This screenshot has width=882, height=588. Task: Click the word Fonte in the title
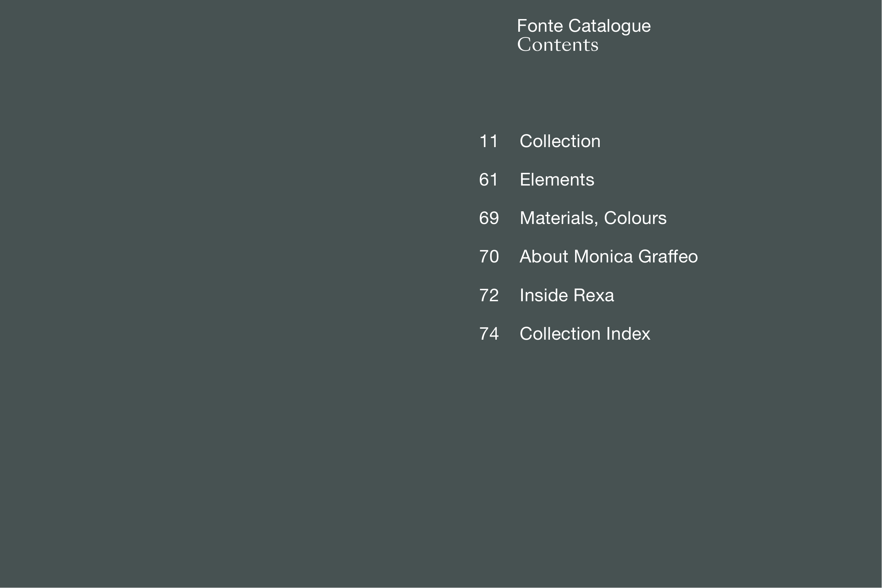coord(540,26)
